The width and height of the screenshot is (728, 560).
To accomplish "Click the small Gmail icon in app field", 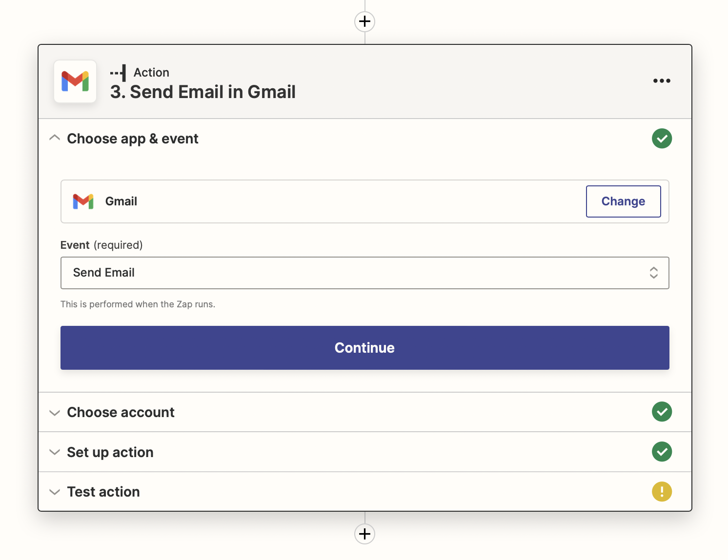I will click(83, 201).
